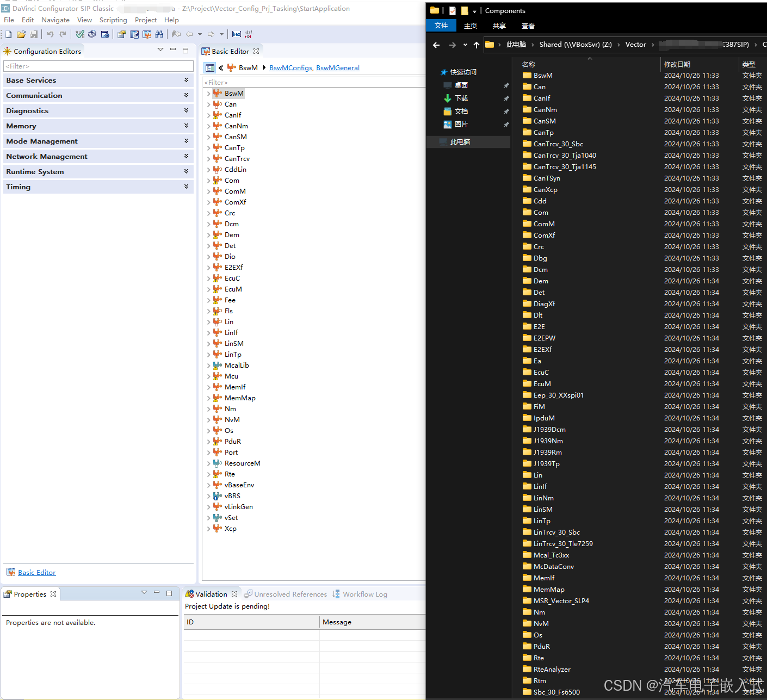Screen dimensions: 767x700
Task: Open the File menu
Action: point(9,20)
